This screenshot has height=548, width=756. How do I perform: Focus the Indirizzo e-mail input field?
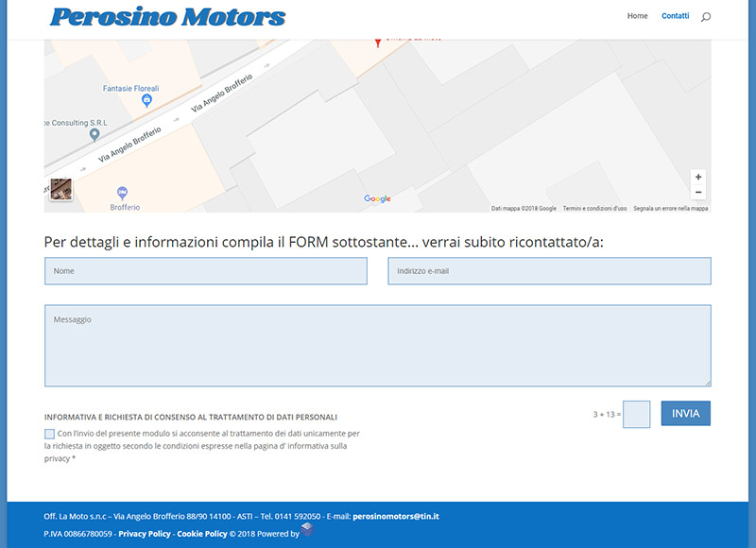pos(549,271)
